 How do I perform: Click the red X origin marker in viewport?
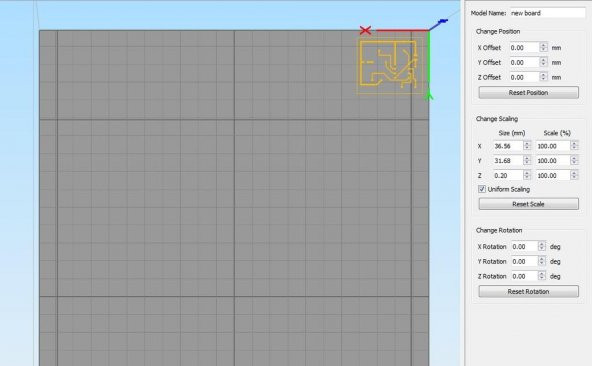pos(365,31)
